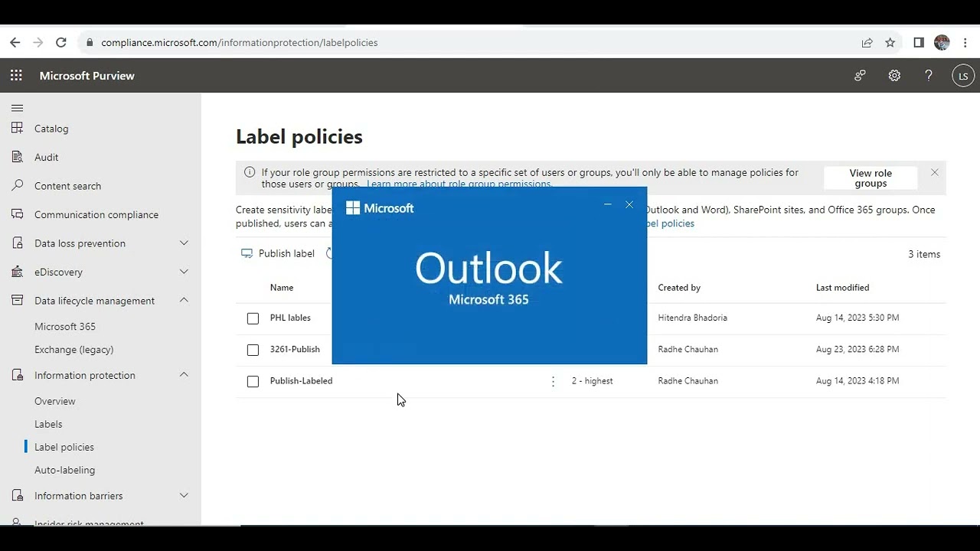The height and width of the screenshot is (551, 980).
Task: Expand the eDiscovery section
Action: [x=184, y=272]
